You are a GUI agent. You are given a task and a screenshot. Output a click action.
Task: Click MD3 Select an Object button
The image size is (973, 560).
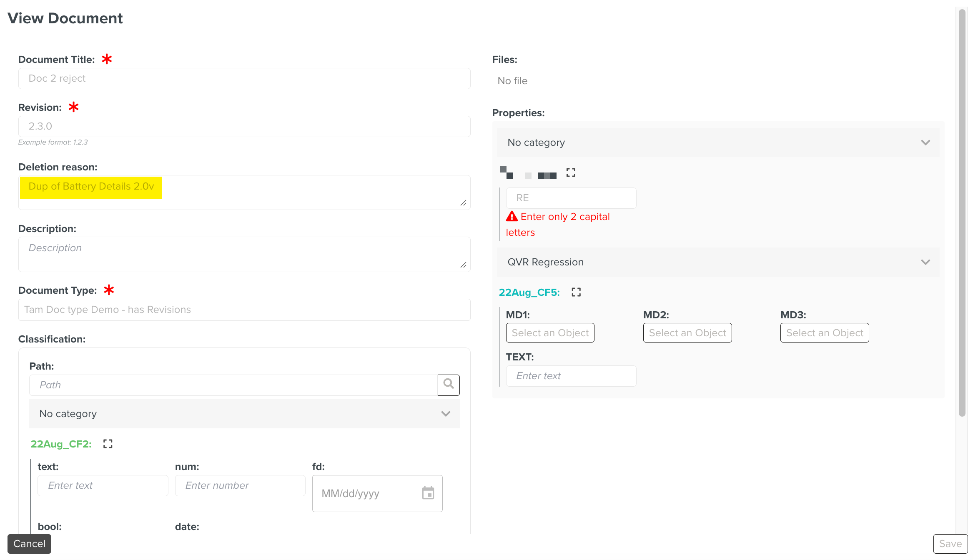(824, 333)
